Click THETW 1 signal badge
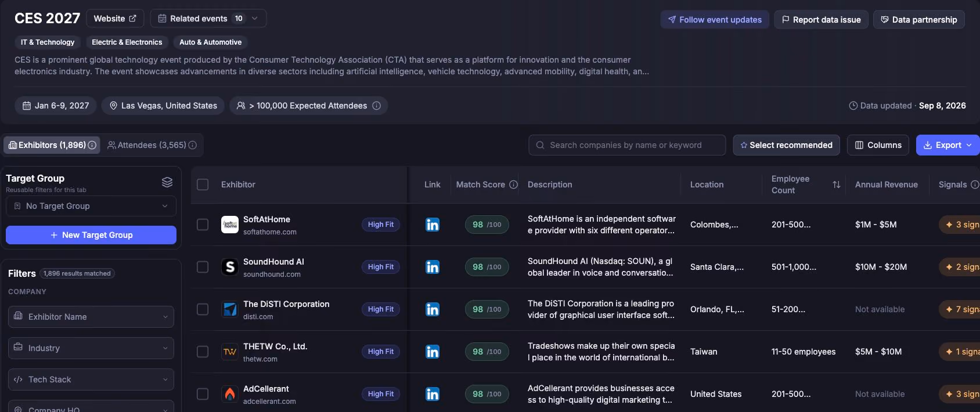 point(960,352)
